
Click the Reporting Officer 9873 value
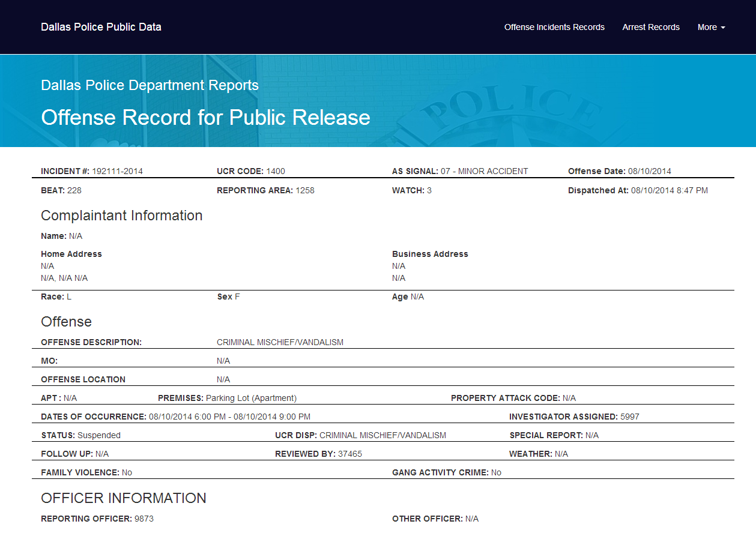[144, 519]
